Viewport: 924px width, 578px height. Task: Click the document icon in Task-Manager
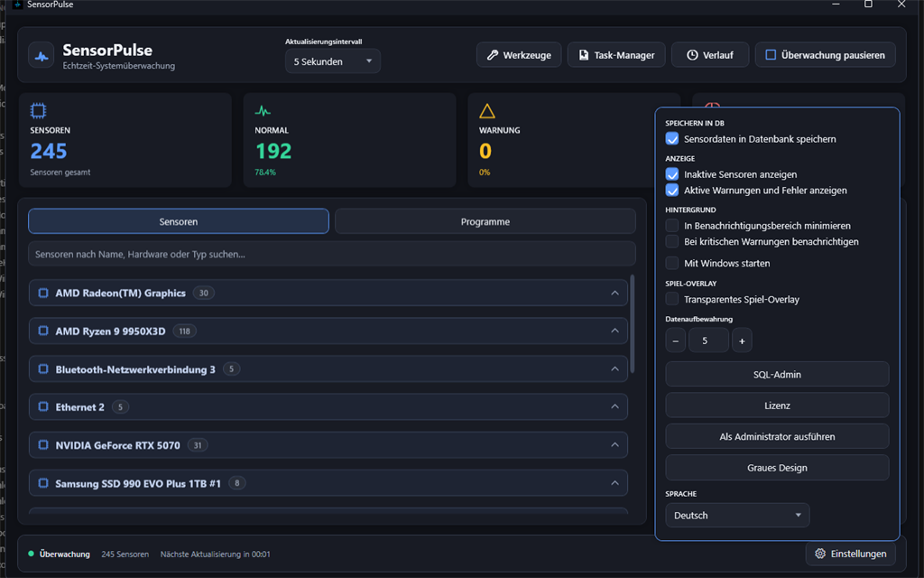584,55
